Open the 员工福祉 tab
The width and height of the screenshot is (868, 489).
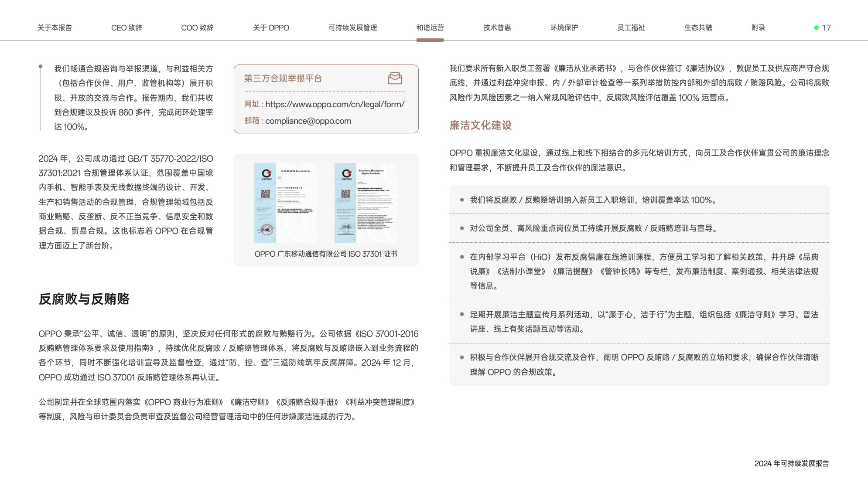tap(631, 27)
